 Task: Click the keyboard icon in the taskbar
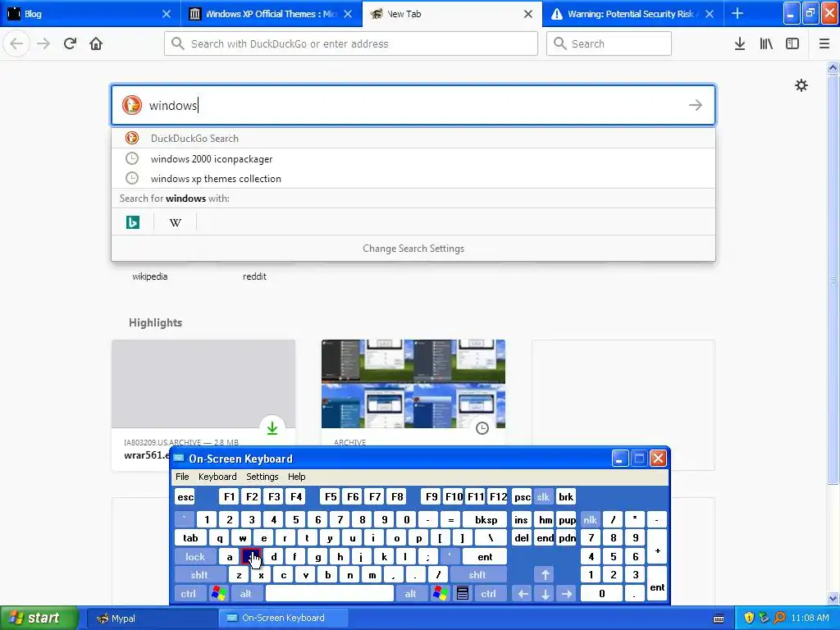click(719, 619)
